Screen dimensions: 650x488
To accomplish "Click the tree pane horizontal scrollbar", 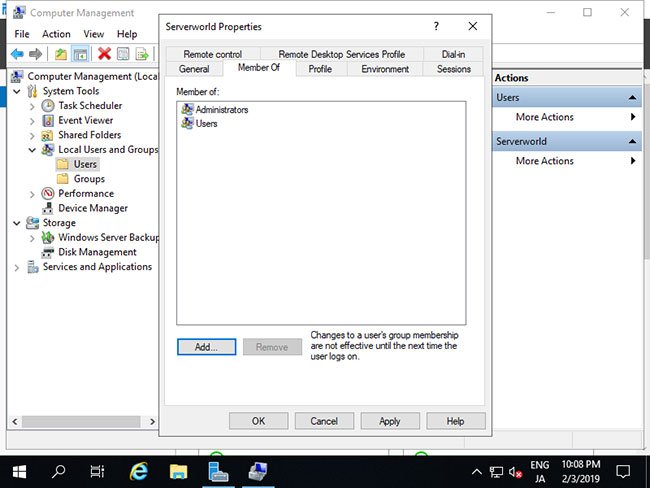I will tap(81, 422).
